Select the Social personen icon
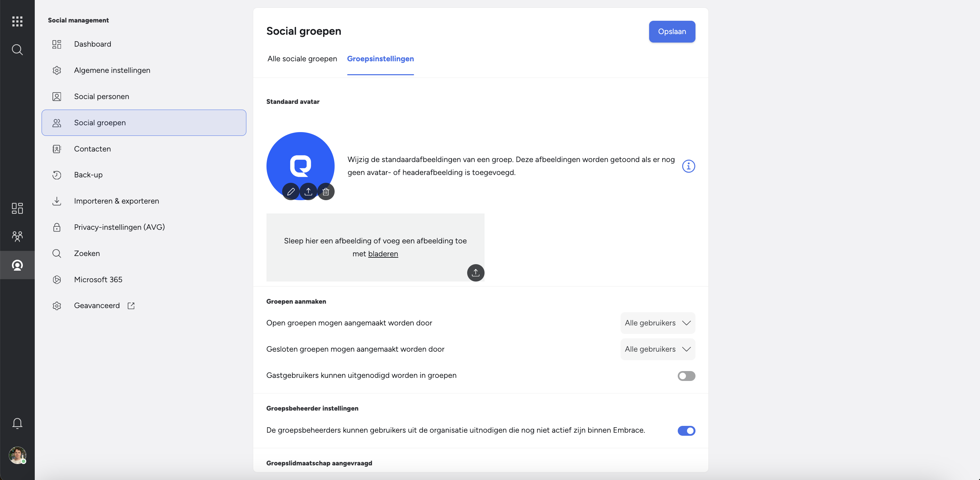Screen dimensions: 980x480 (x=57, y=96)
